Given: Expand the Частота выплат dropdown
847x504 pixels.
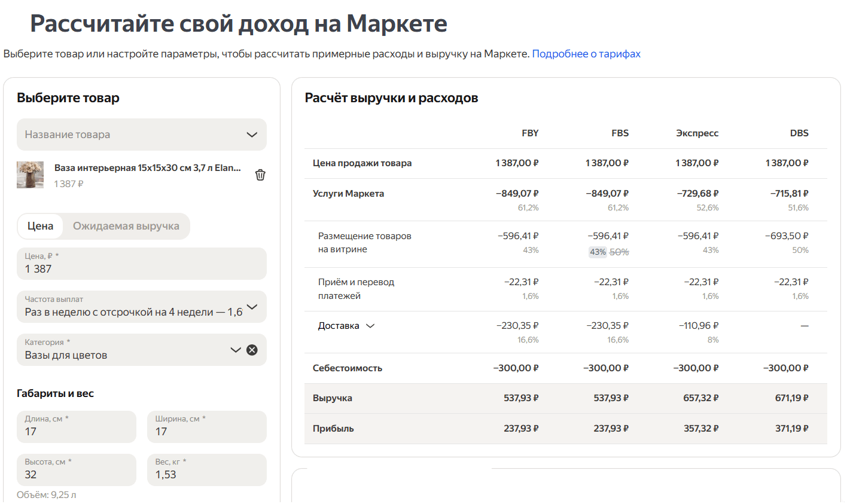Looking at the screenshot, I should point(142,307).
